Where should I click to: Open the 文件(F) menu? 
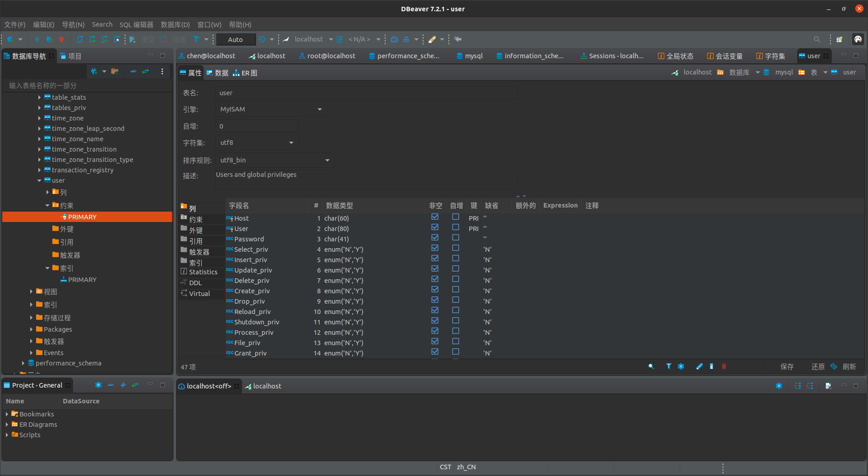coord(14,25)
